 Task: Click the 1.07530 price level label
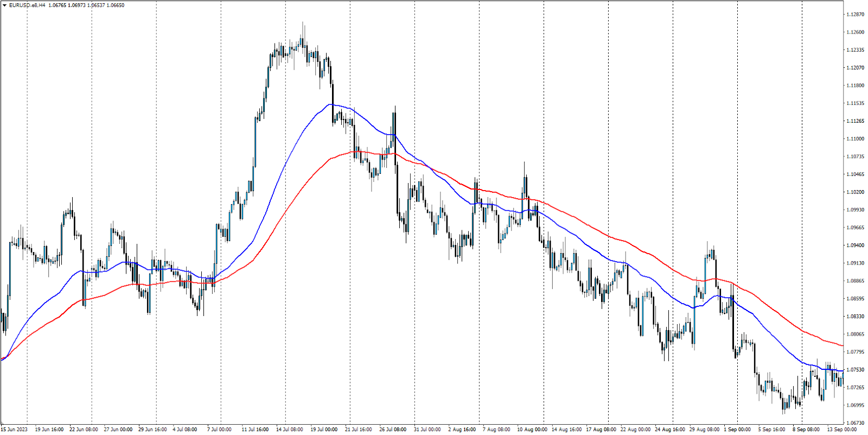[x=856, y=370]
